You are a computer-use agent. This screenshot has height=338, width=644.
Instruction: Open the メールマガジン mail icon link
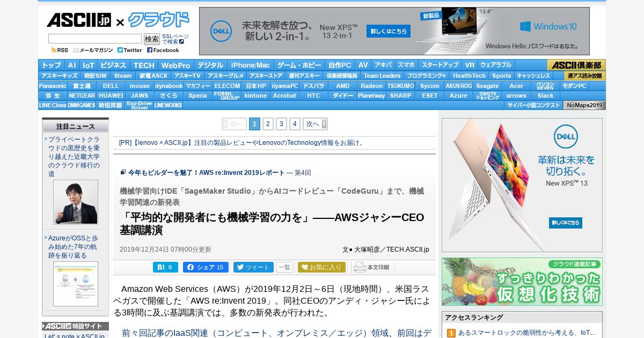point(93,50)
